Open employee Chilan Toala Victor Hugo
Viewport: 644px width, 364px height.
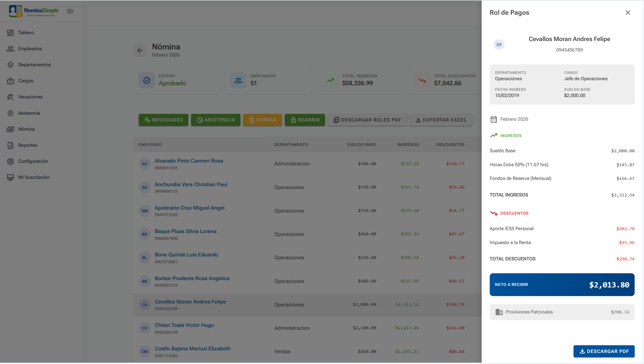point(184,325)
